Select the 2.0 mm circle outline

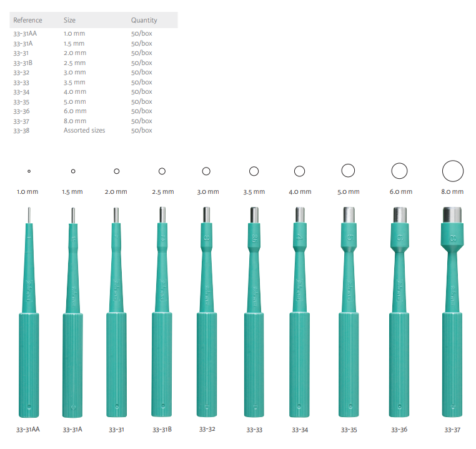coord(117,171)
